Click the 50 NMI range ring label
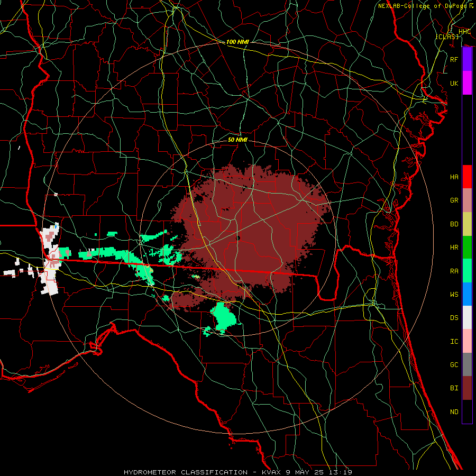476x476 pixels. click(237, 140)
